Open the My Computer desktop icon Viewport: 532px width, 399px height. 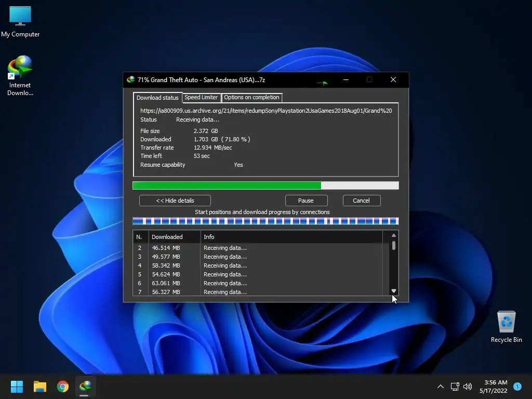(20, 22)
